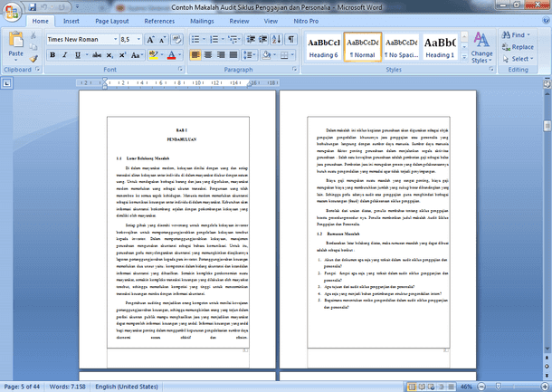The image size is (552, 392).
Task: Align text left
Action: coord(195,55)
